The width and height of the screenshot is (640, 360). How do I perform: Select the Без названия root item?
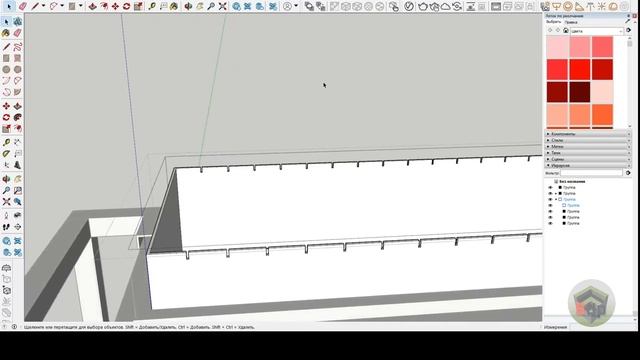[x=572, y=181]
